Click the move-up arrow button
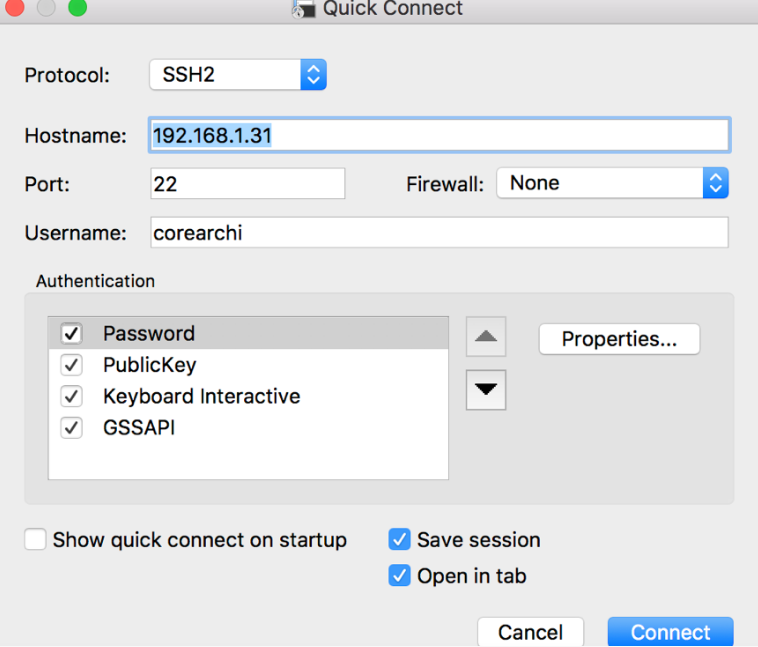 point(486,337)
